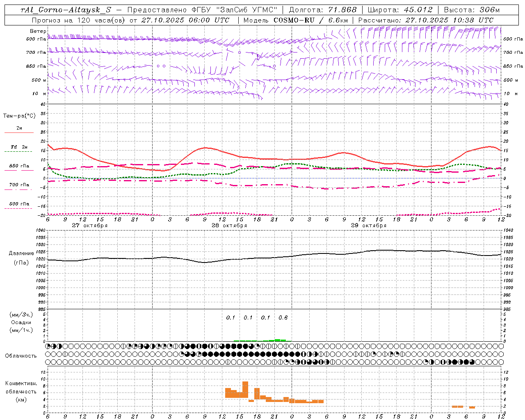
Task: Click the (км) unit under convective cloudiness
Action: pyautogui.click(x=21, y=399)
